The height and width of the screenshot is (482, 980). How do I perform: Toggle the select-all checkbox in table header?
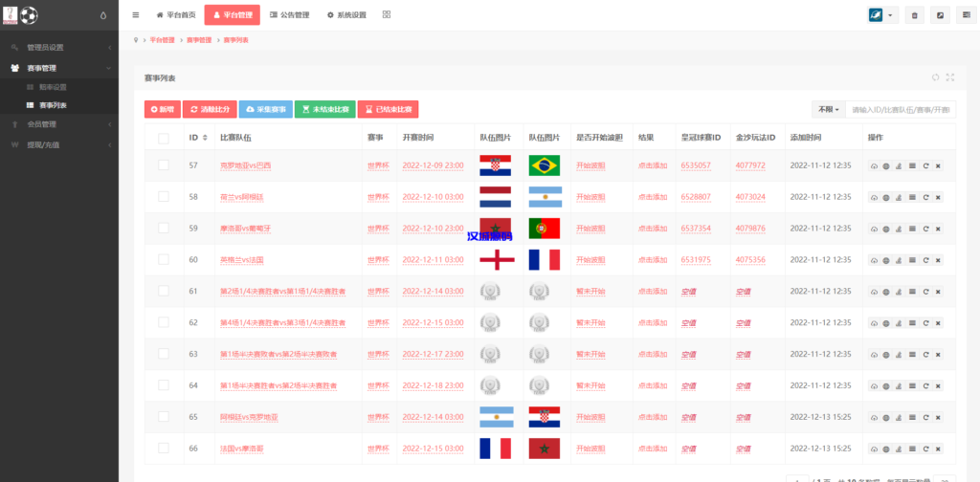click(x=164, y=138)
